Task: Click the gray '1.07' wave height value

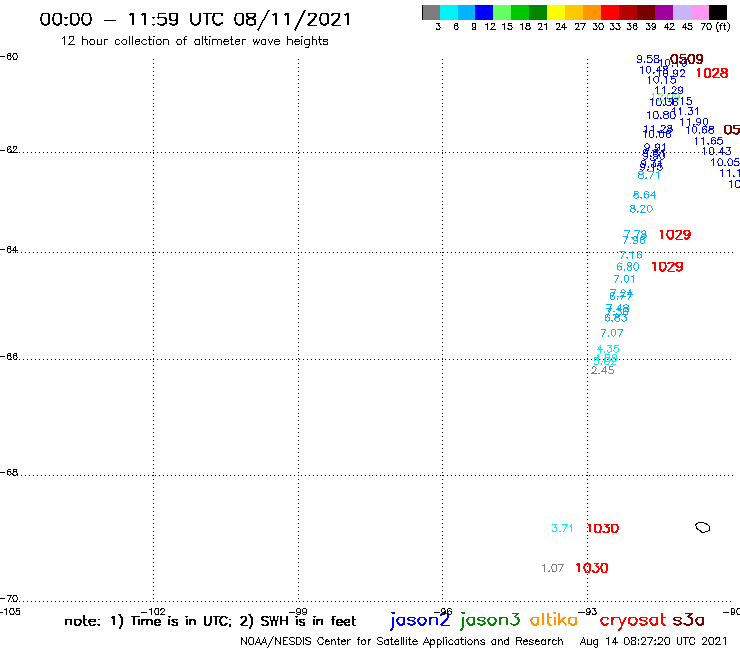Action: tap(552, 568)
